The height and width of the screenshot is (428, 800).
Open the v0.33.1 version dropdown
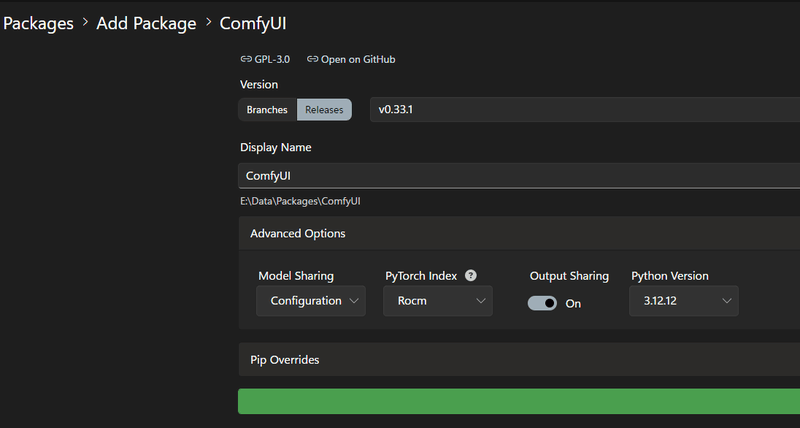click(585, 110)
